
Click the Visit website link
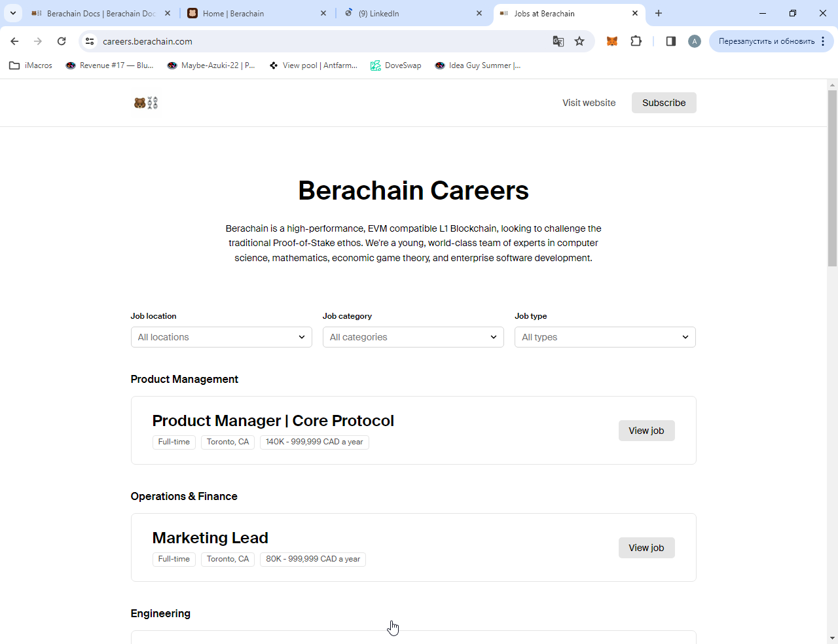[x=589, y=103]
